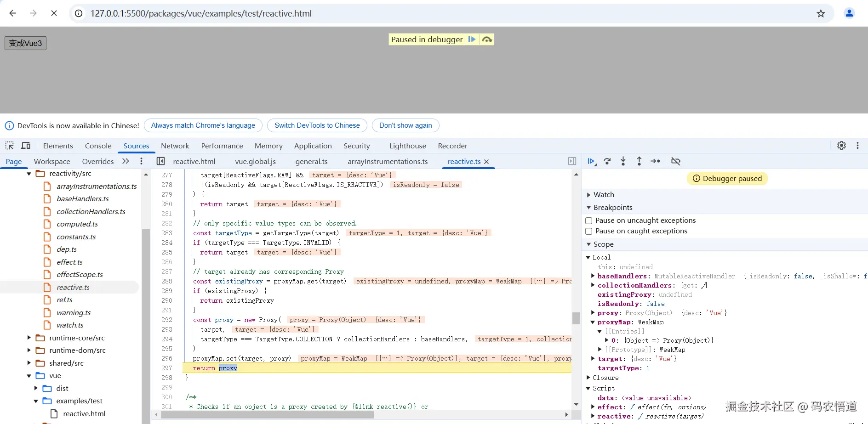The image size is (868, 424).
Task: Deactivate all breakpoints icon
Action: tap(675, 161)
